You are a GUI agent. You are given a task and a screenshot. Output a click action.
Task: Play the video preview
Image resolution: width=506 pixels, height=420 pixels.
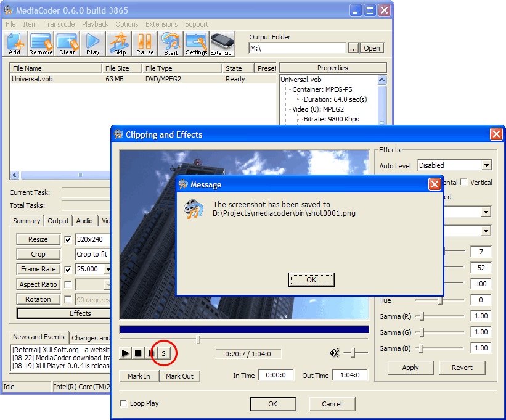pos(125,353)
